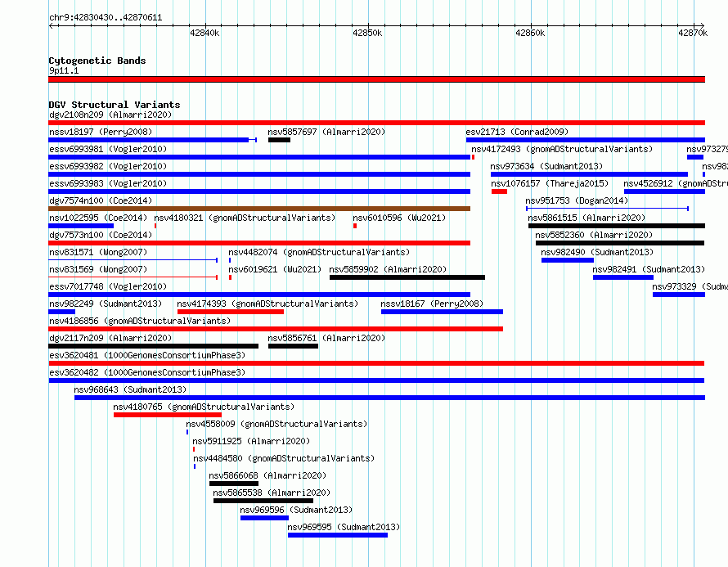Click nsv5865538 (Almarri2020) label

coord(272,493)
